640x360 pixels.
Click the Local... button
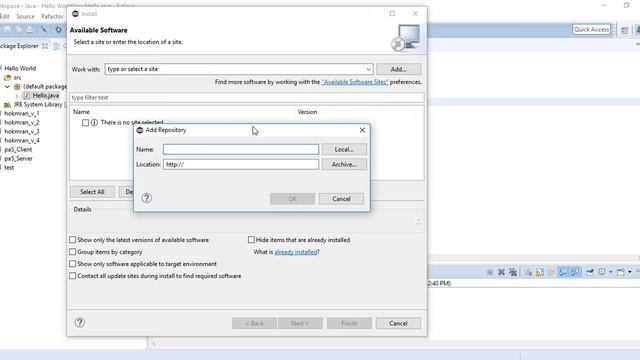(x=344, y=149)
